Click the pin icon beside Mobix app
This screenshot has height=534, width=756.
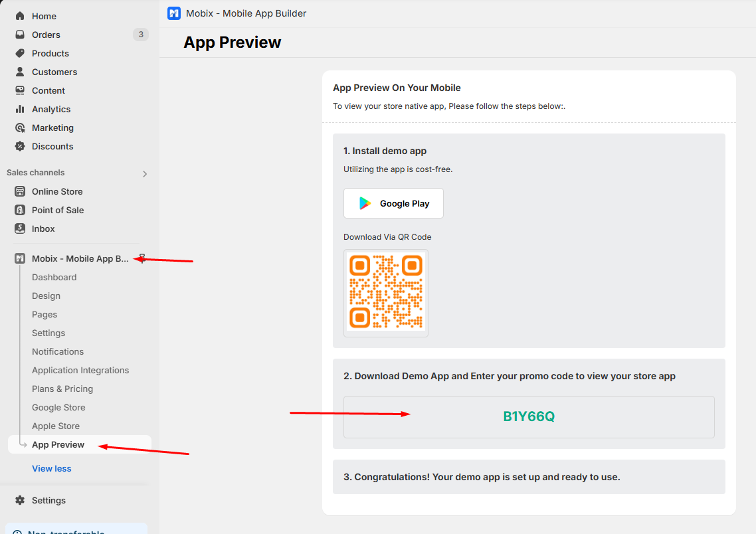click(142, 258)
